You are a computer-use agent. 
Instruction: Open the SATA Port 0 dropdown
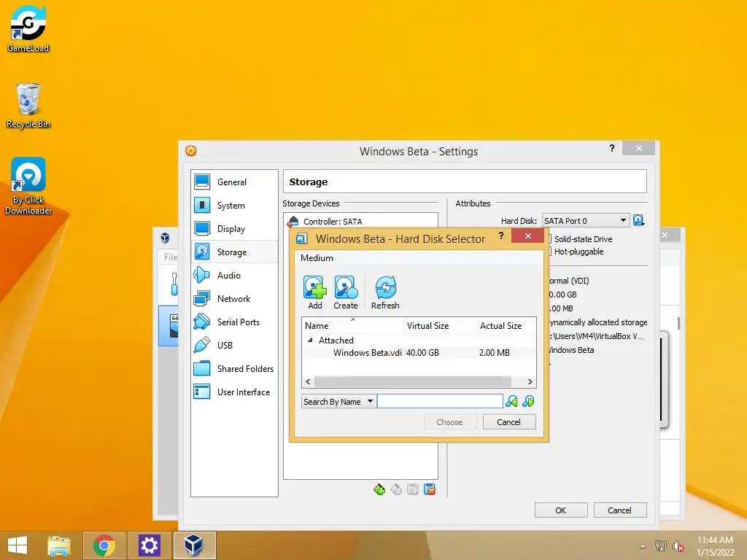coord(586,220)
